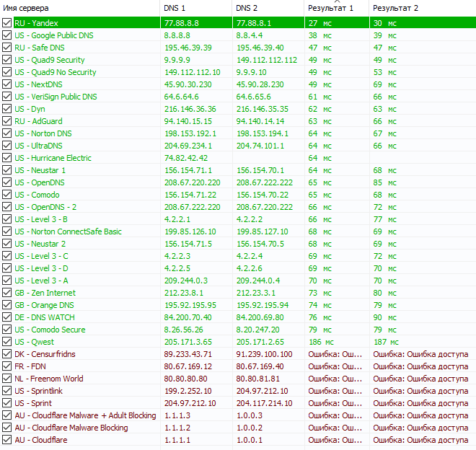The height and width of the screenshot is (450, 476).
Task: Select the US - Sprintlink server entry
Action: [x=40, y=391]
